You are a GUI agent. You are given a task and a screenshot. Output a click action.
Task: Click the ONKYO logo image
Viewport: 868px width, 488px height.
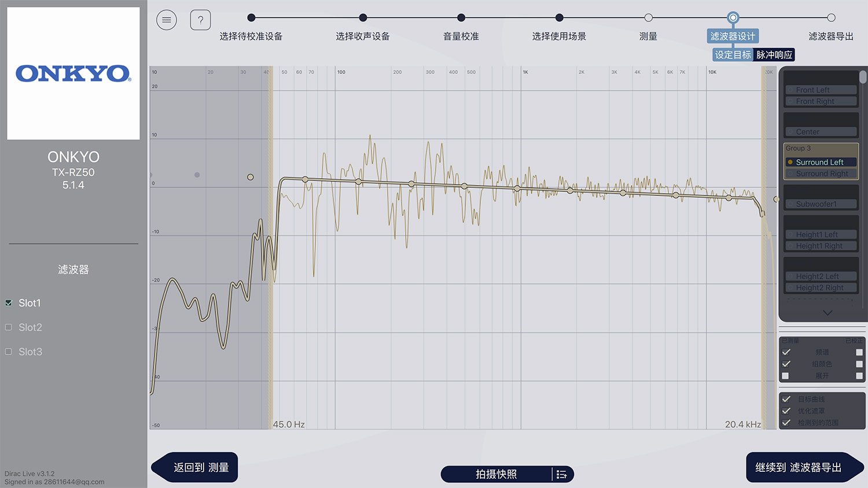click(x=73, y=71)
